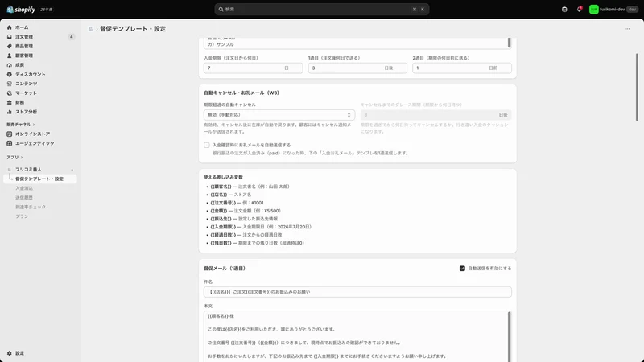
Task: Click the 成長 gauge icon
Action: [x=10, y=65]
